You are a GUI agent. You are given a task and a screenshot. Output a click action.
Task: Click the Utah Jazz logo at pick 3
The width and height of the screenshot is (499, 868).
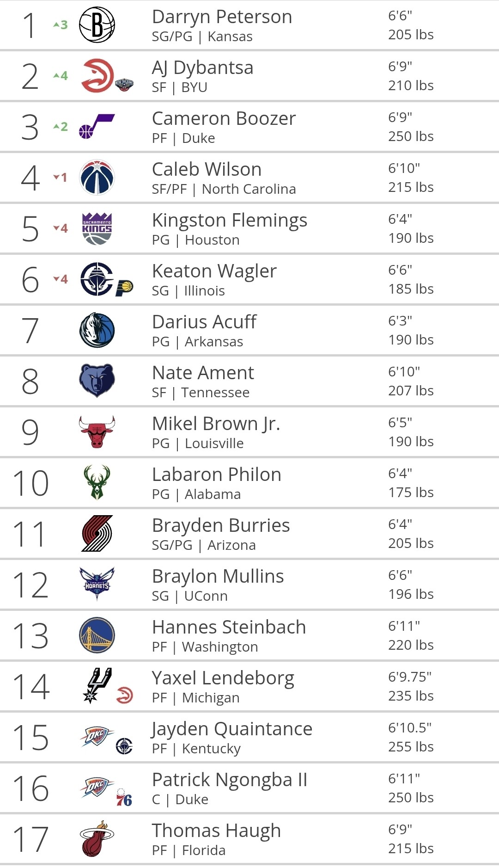coord(97,126)
